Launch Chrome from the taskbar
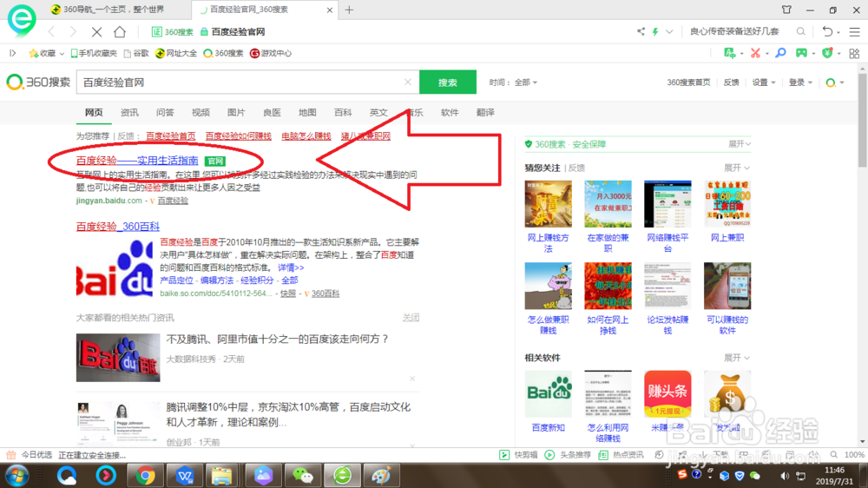 [145, 476]
